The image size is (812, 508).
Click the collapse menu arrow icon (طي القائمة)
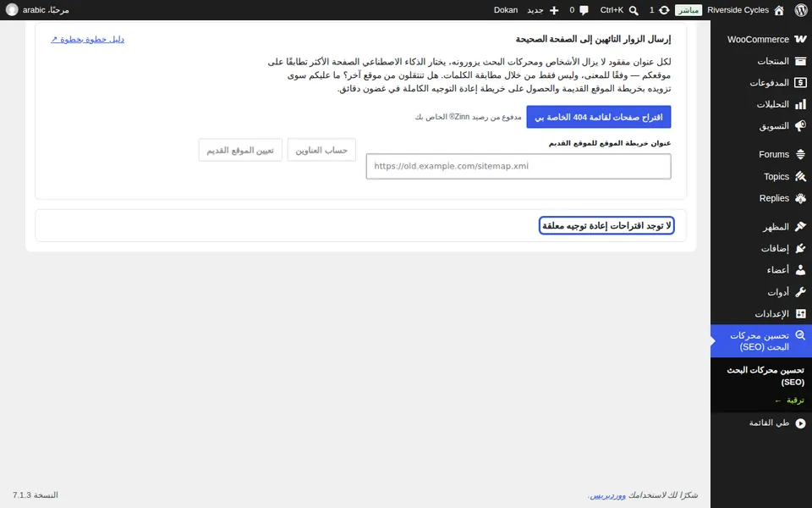800,423
